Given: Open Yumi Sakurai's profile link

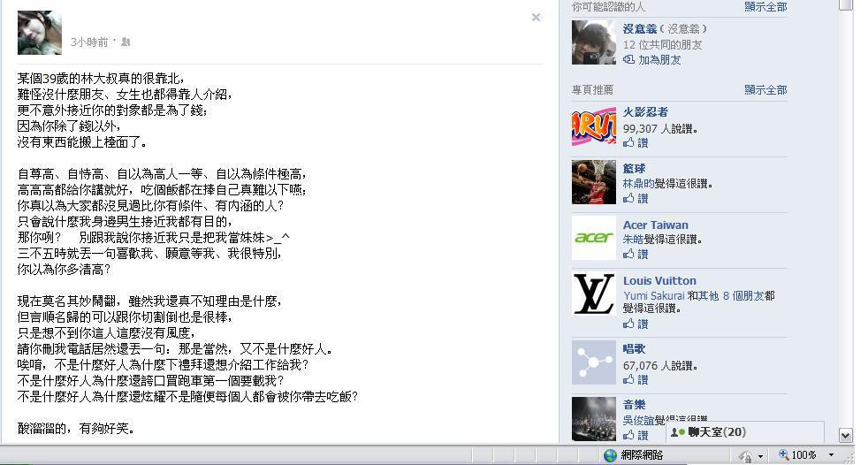Looking at the screenshot, I should (654, 295).
